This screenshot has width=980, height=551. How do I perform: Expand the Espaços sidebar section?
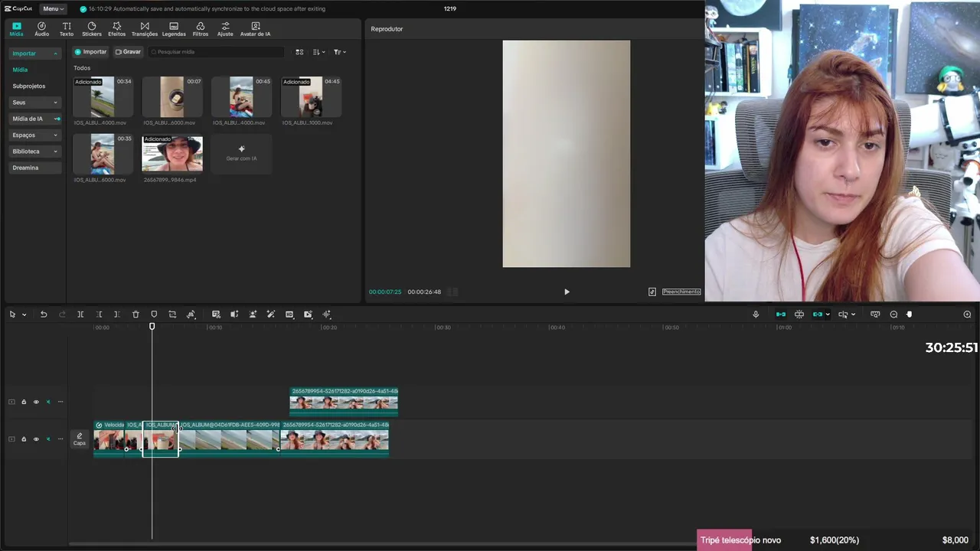pos(34,135)
